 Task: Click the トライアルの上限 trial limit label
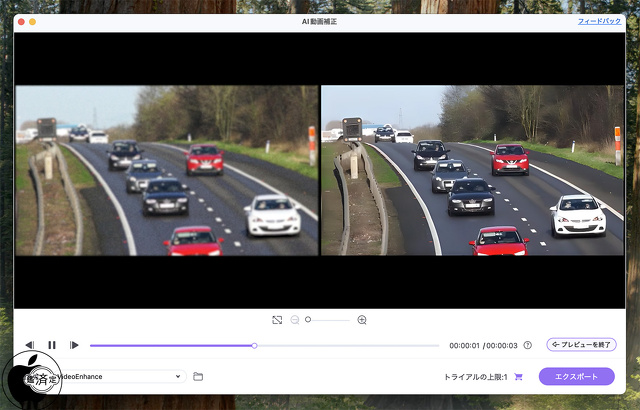click(x=476, y=377)
